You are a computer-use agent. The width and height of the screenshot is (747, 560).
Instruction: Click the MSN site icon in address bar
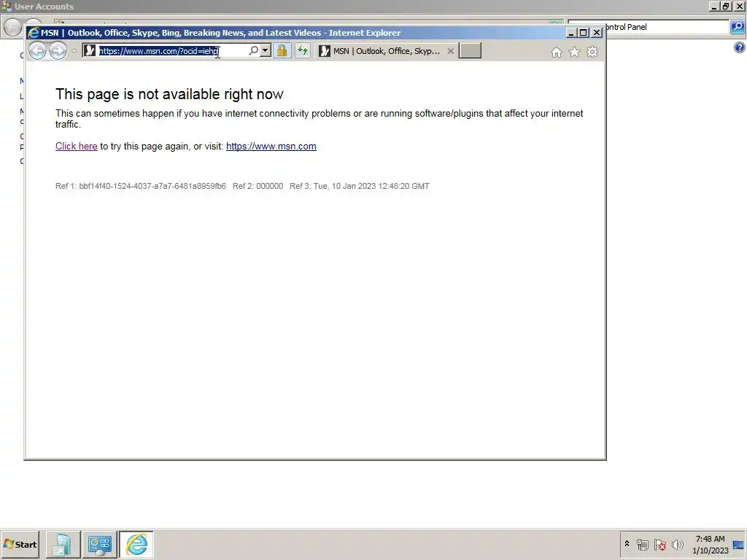point(90,50)
